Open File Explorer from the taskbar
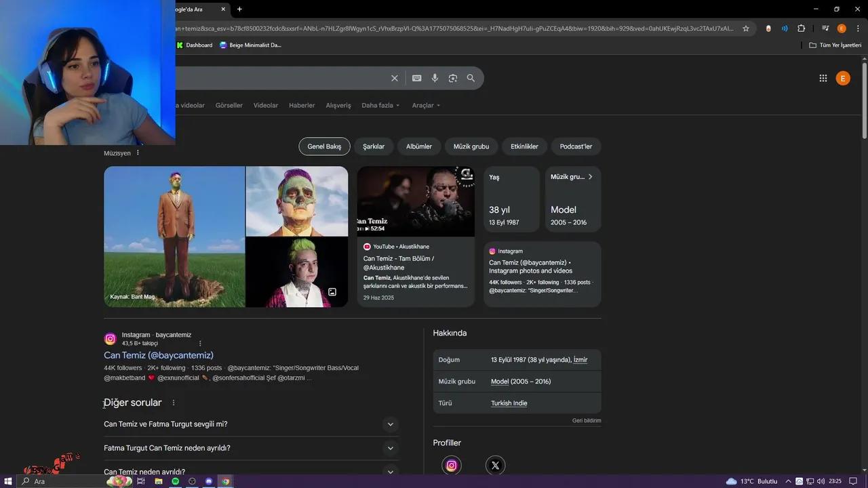Viewport: 868px width, 488px height. [x=158, y=481]
